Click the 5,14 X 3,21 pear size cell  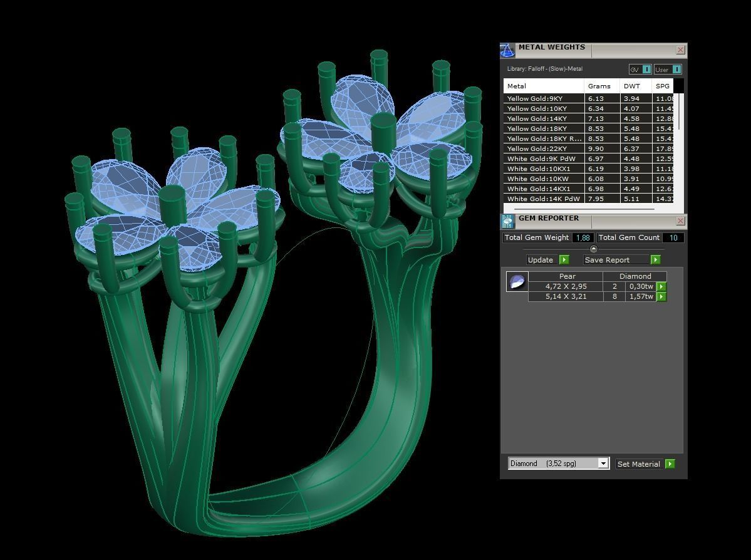(x=566, y=296)
